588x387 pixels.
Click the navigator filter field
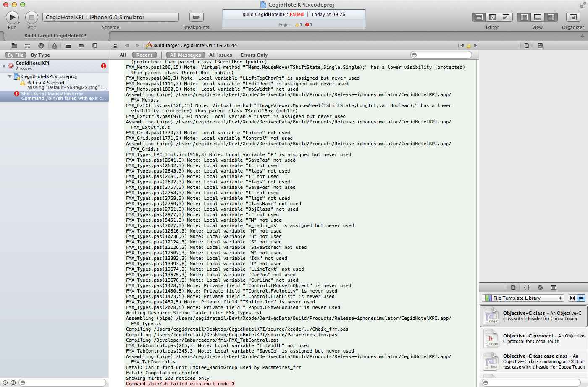63,382
